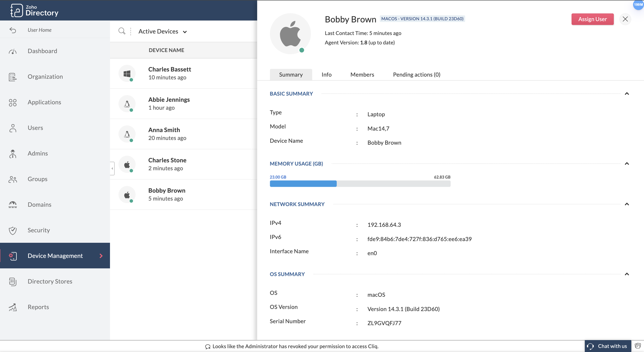
Task: Open Security via shield icon
Action: coord(12,230)
